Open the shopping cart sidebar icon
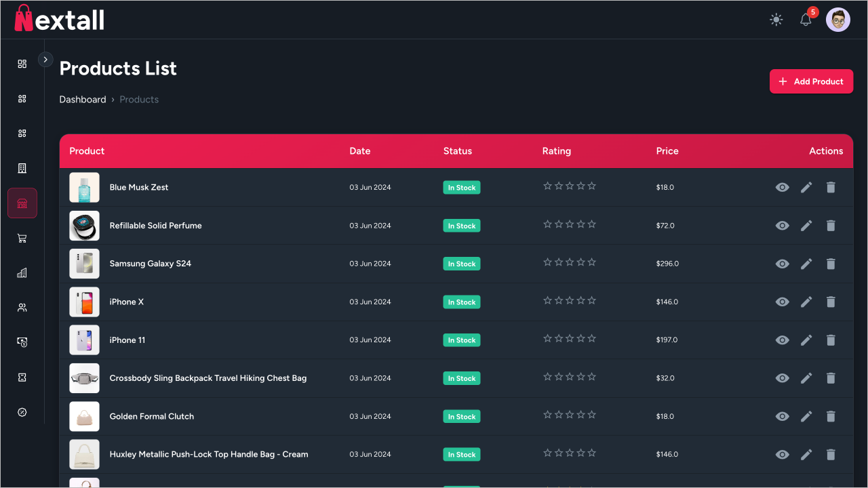Screen dimensions: 868x488 (22, 239)
